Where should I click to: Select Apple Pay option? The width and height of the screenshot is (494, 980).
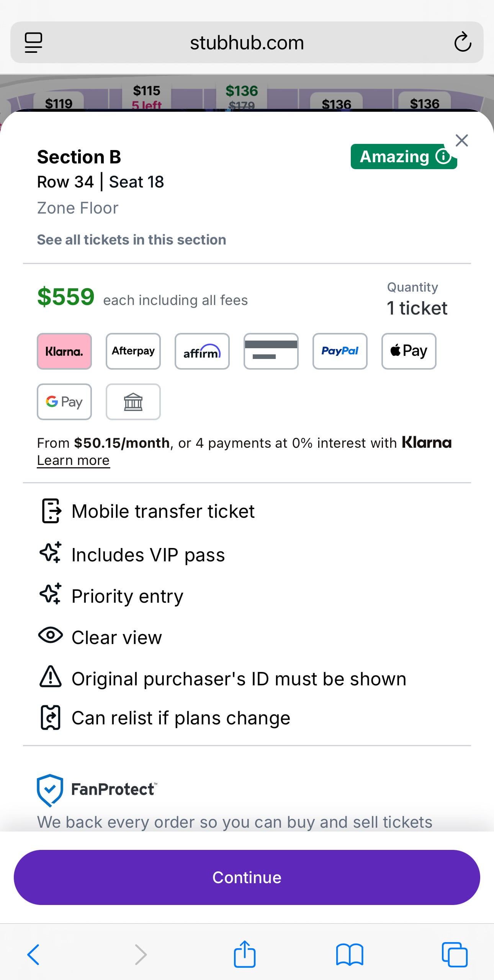[x=409, y=351]
